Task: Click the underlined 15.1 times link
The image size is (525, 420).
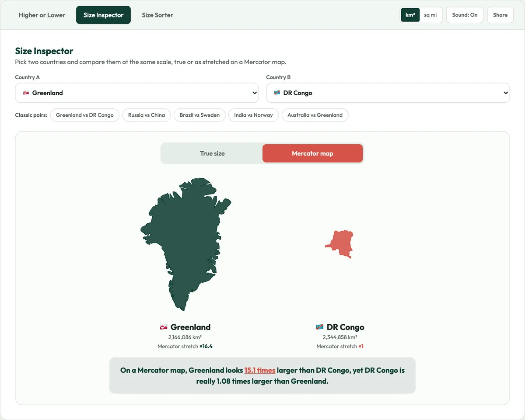Action: (x=260, y=370)
